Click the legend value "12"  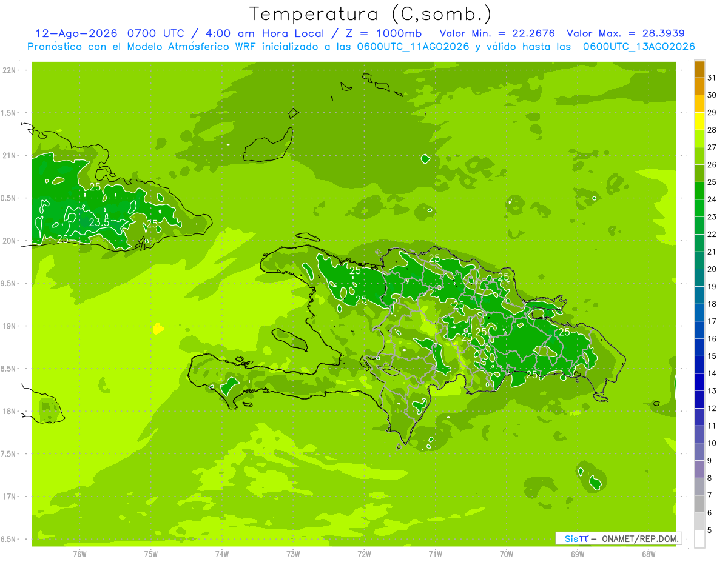point(712,408)
